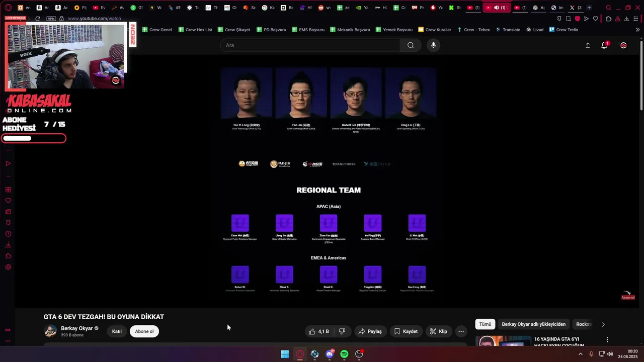Join channel with Katıl button
644x362 pixels.
click(x=117, y=331)
